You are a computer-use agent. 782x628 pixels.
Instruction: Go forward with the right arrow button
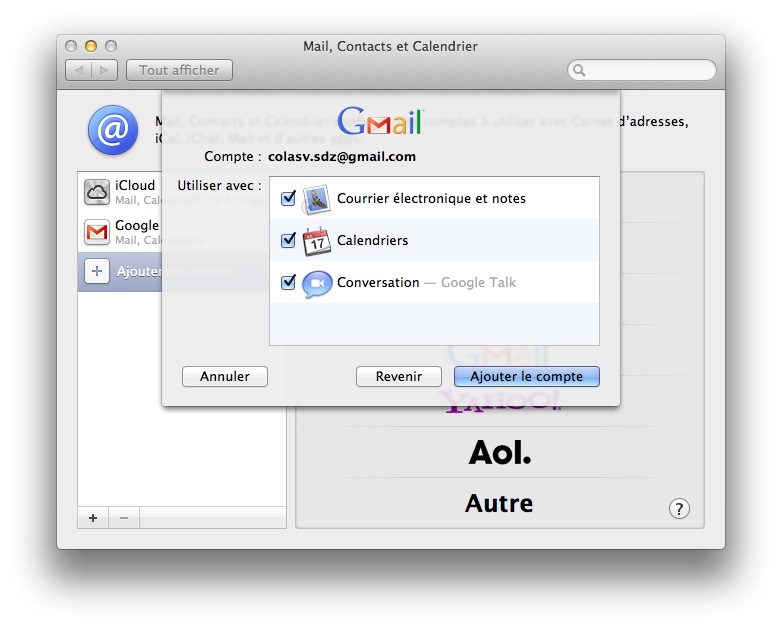[x=104, y=70]
